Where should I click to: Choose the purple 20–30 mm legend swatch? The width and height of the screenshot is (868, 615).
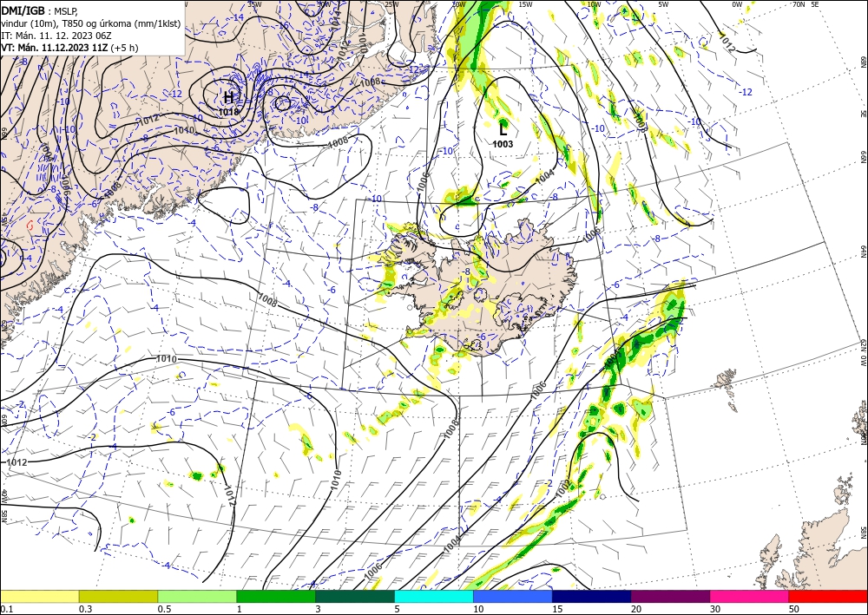coord(670,596)
